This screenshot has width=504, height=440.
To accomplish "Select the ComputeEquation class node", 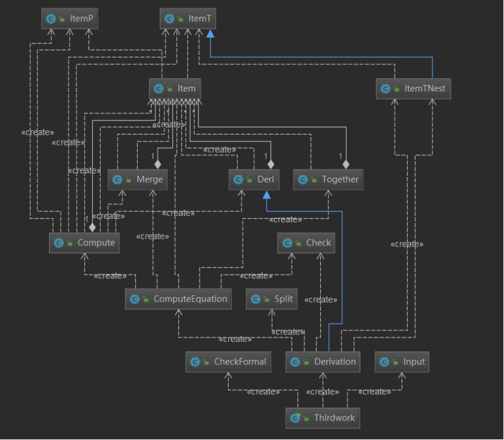I will (x=178, y=299).
